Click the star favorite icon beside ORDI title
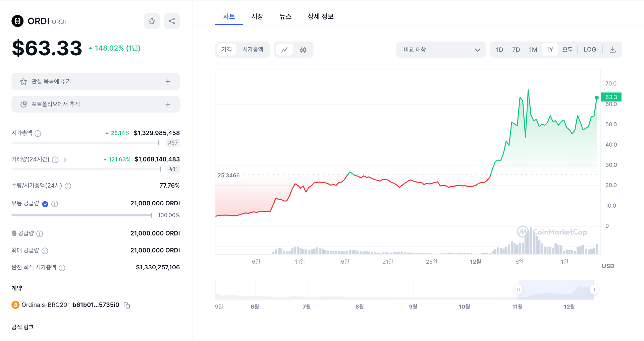This screenshot has height=341, width=644. pyautogui.click(x=152, y=21)
